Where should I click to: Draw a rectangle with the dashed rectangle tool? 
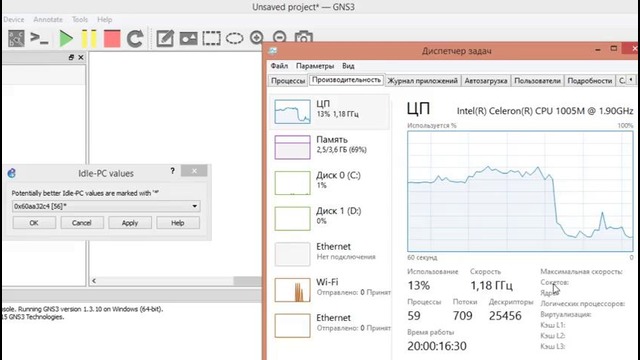[x=211, y=39]
